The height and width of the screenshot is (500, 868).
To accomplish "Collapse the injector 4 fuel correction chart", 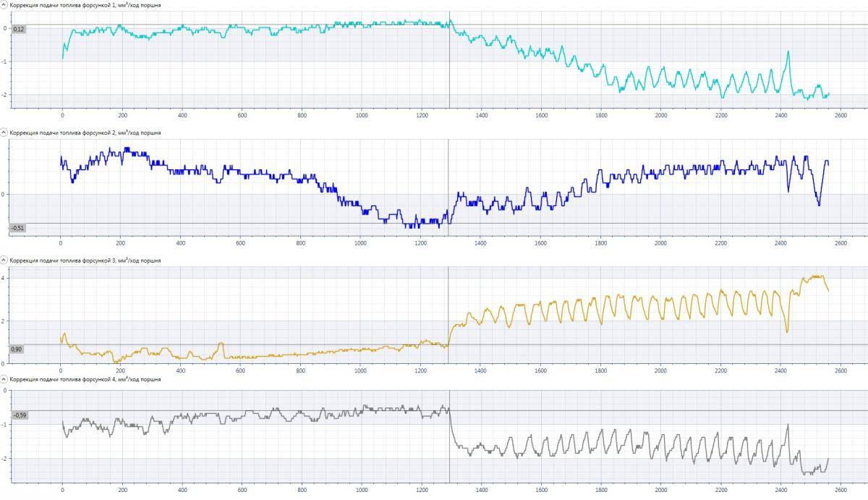I will [x=4, y=378].
